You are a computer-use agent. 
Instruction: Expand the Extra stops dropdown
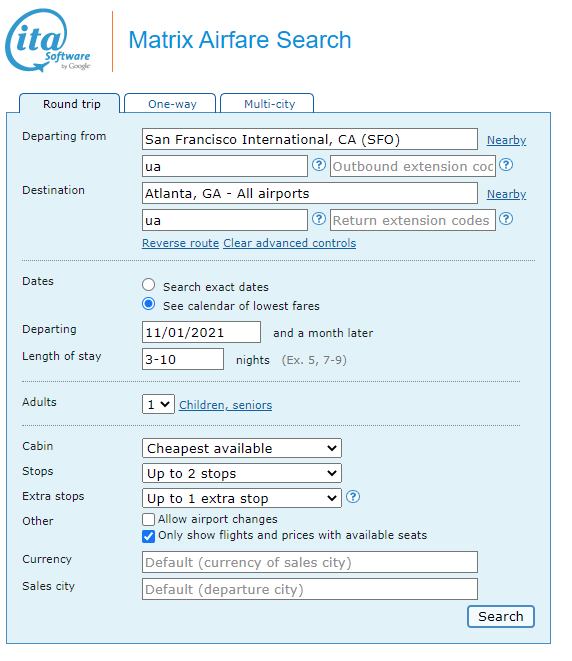pyautogui.click(x=242, y=498)
